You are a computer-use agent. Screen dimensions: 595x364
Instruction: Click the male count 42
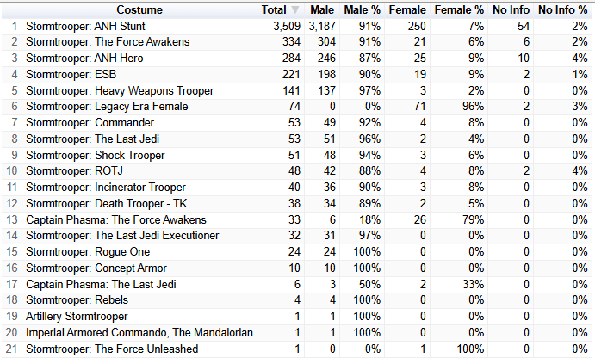tap(330, 171)
